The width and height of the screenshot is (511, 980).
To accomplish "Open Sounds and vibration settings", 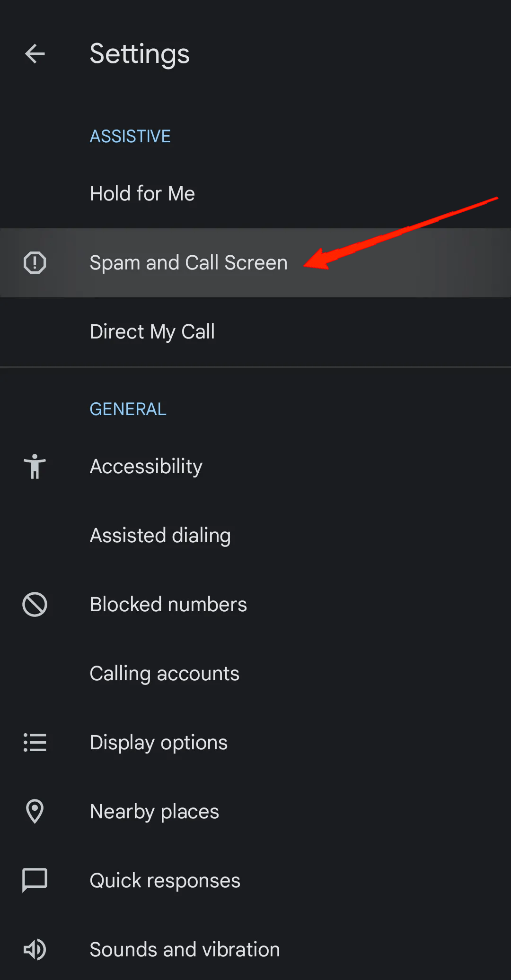I will tap(185, 949).
